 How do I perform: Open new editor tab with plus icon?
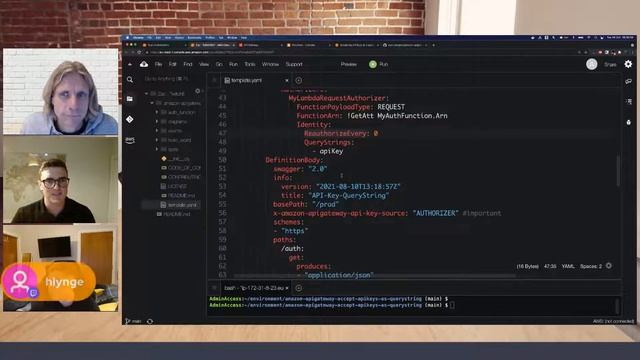(298, 80)
